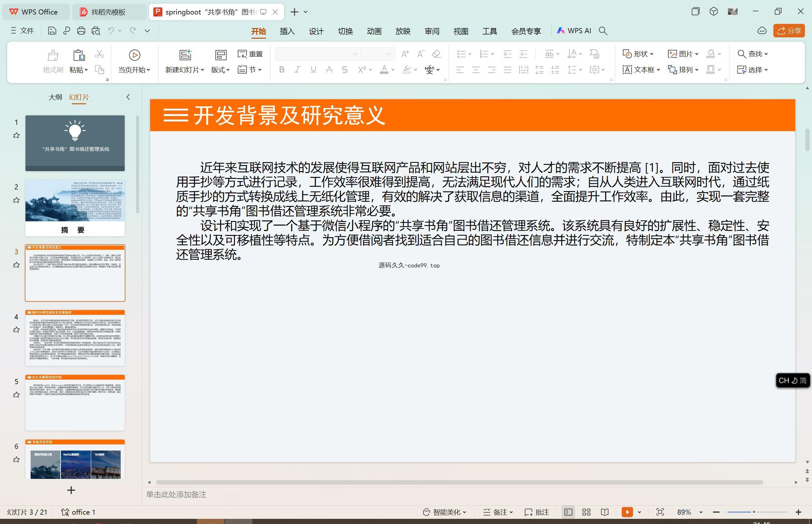812x524 pixels.
Task: Click the cloud sync icon near Share
Action: (762, 31)
